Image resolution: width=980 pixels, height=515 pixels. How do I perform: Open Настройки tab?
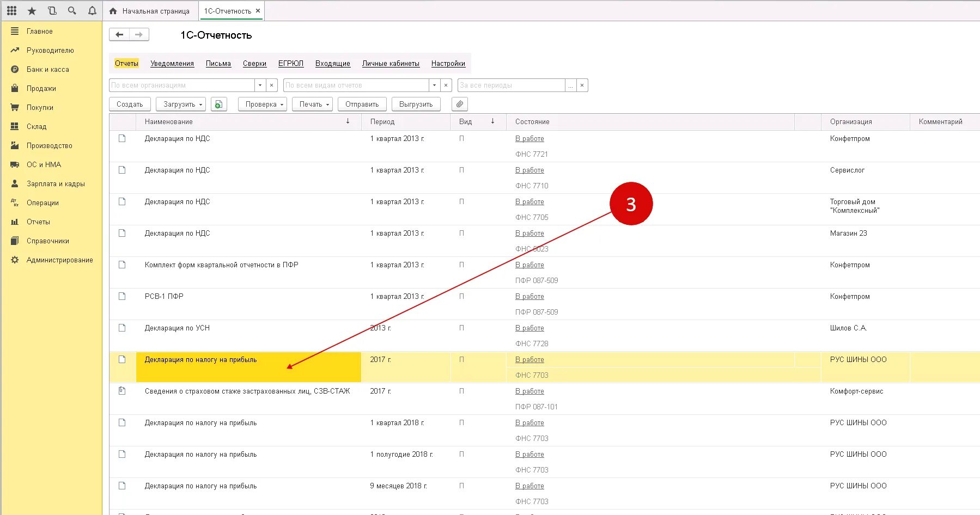coord(448,63)
